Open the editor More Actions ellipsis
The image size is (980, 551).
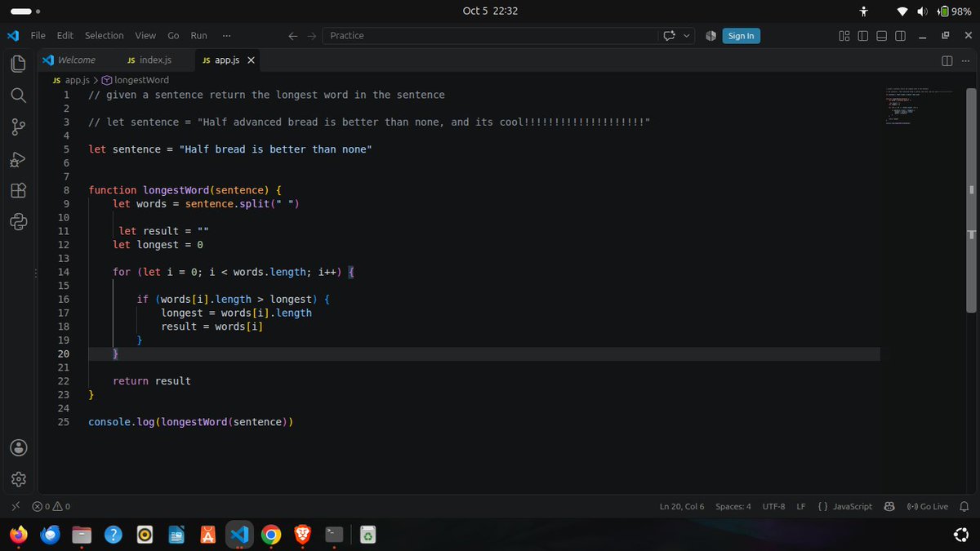tap(964, 60)
